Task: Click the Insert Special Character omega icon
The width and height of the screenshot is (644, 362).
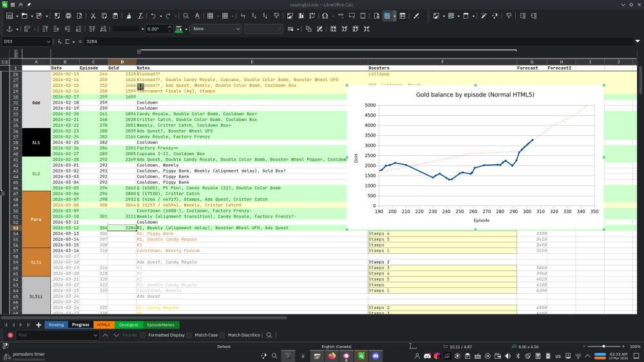Action: [x=325, y=15]
